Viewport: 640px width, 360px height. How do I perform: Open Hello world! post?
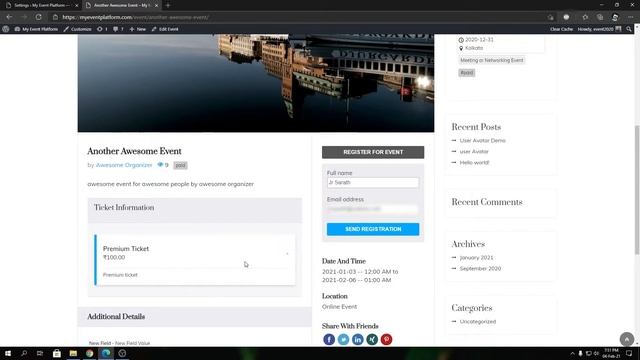(x=474, y=162)
